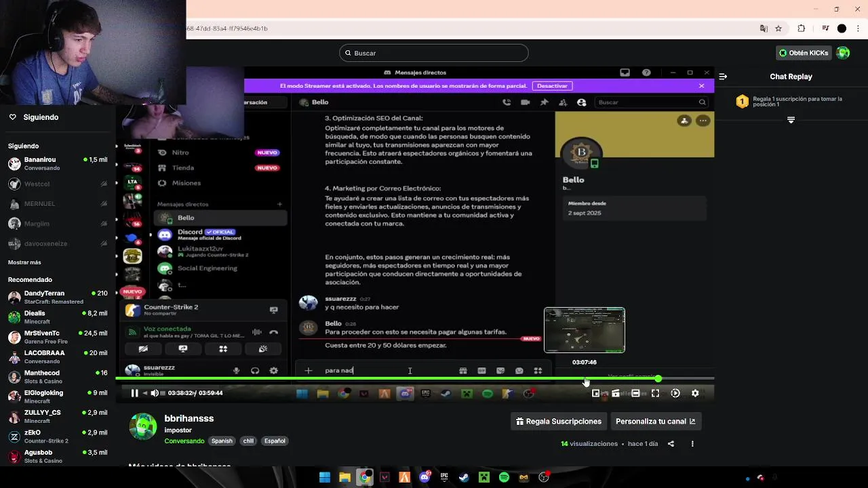Viewport: 868px width, 488px height.
Task: Toggle Discord noise suppression icon
Action: point(257,332)
